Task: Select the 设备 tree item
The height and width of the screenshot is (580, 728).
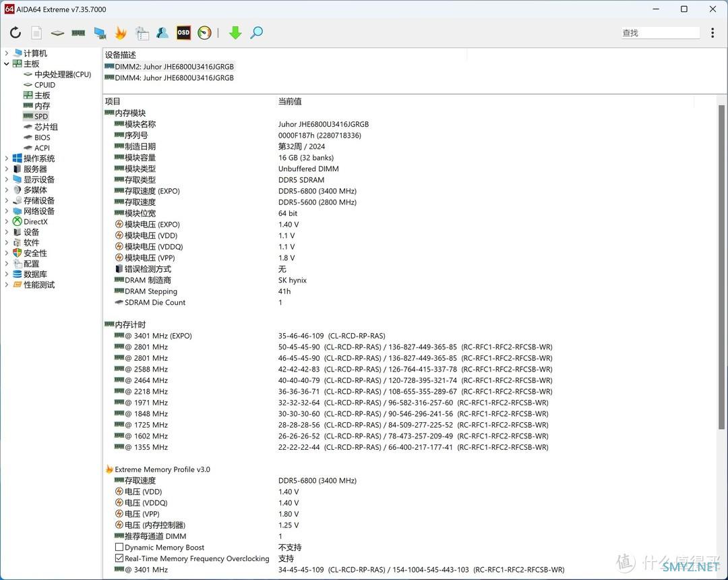Action: (x=32, y=232)
